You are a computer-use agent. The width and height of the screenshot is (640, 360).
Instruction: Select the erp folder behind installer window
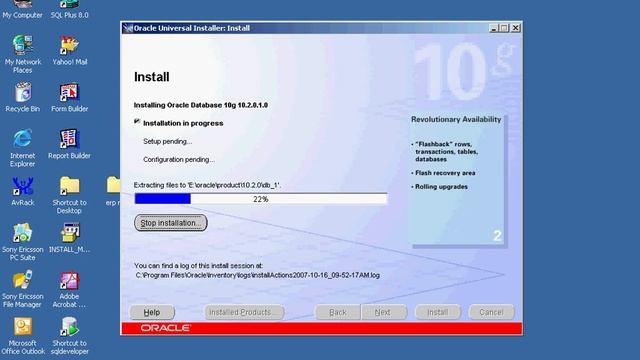click(113, 191)
